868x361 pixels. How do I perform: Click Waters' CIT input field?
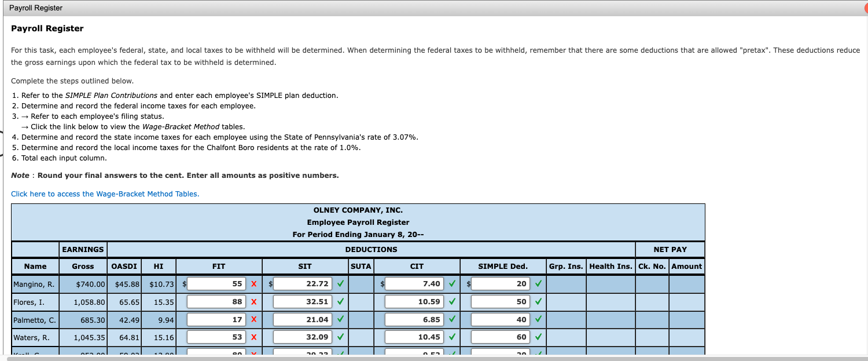(x=414, y=337)
